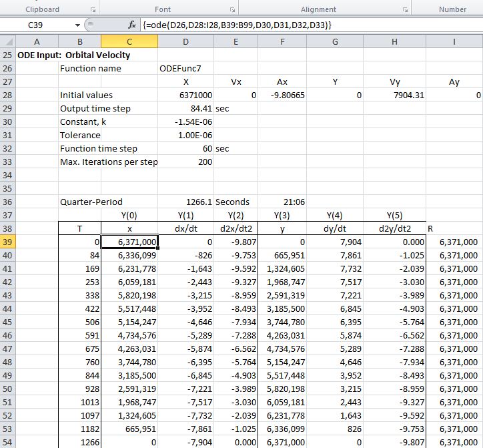This screenshot has width=483, height=448.
Task: Click the initial X value 6371000 cell
Action: click(185, 95)
